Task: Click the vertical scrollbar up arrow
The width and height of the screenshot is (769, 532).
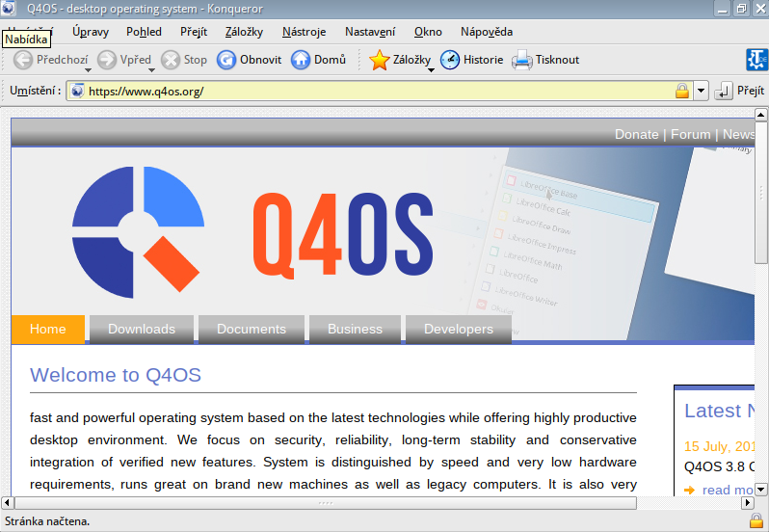Action: click(760, 115)
